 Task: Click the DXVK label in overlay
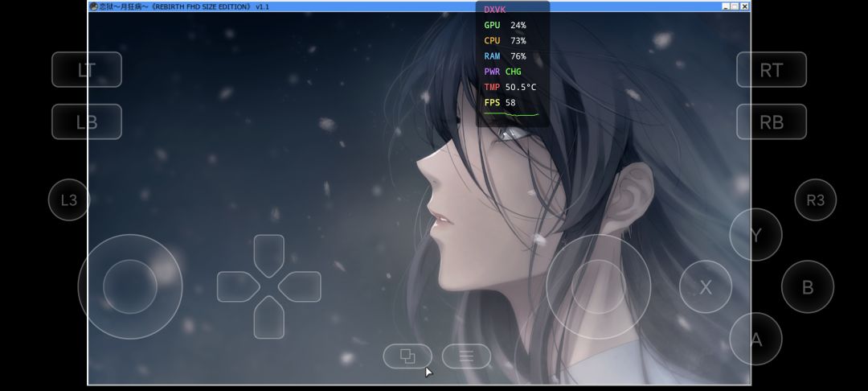pyautogui.click(x=495, y=10)
